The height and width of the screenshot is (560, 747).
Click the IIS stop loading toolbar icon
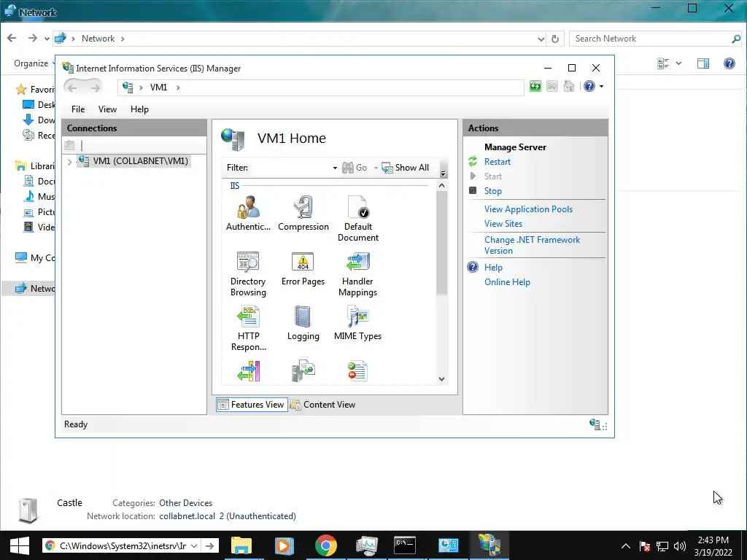pyautogui.click(x=551, y=86)
